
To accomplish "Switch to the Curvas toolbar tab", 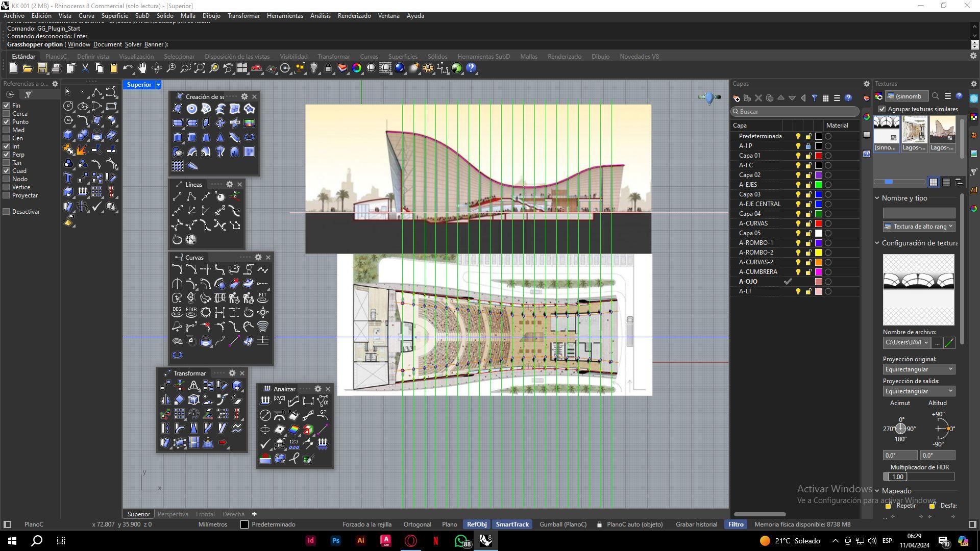I will pos(369,57).
